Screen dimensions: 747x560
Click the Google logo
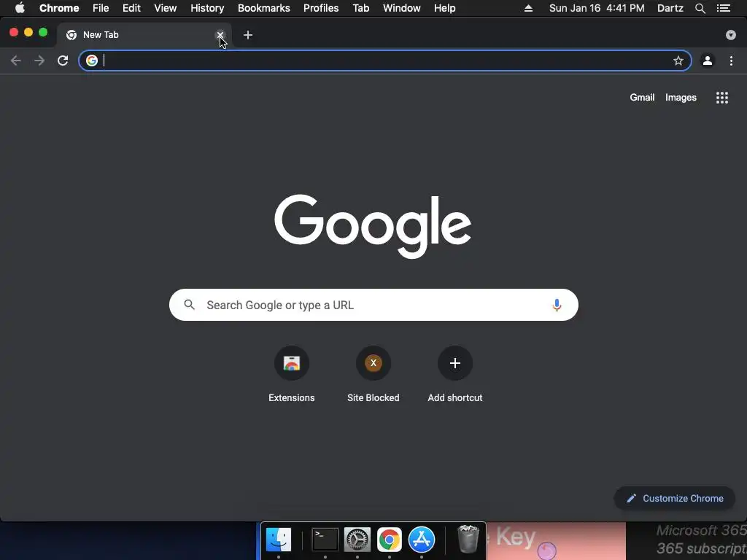coord(373,226)
